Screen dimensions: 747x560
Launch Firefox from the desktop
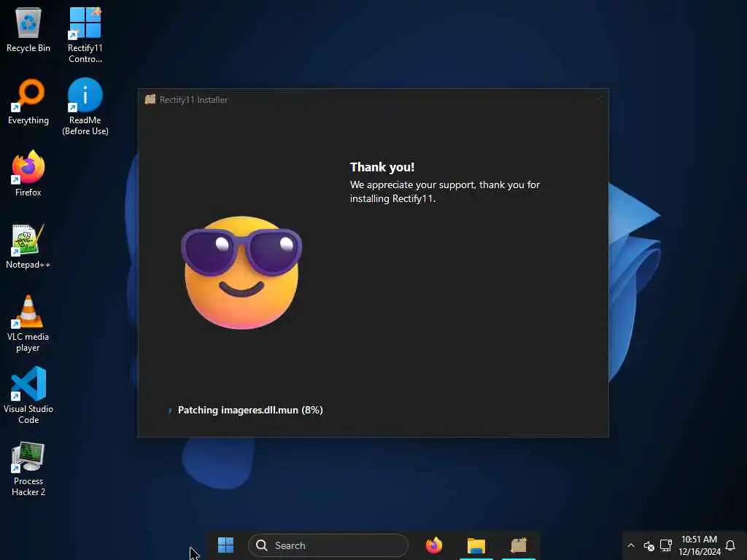coord(28,174)
